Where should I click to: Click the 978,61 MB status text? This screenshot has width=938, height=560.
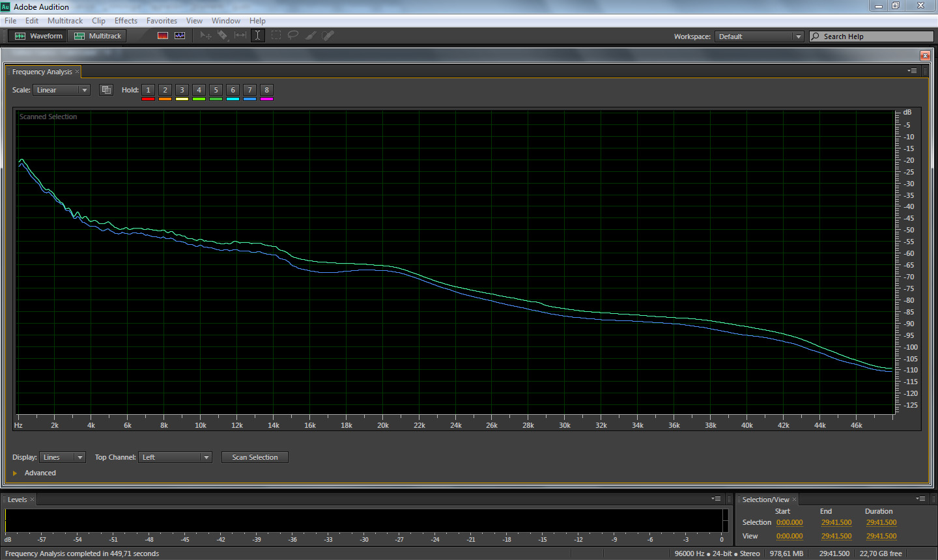pyautogui.click(x=786, y=553)
